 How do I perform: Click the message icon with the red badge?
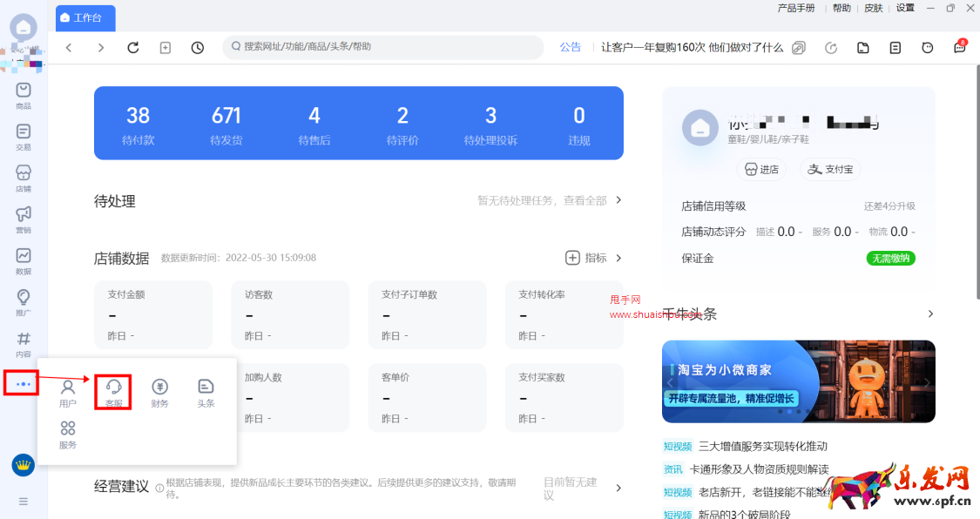tap(959, 48)
